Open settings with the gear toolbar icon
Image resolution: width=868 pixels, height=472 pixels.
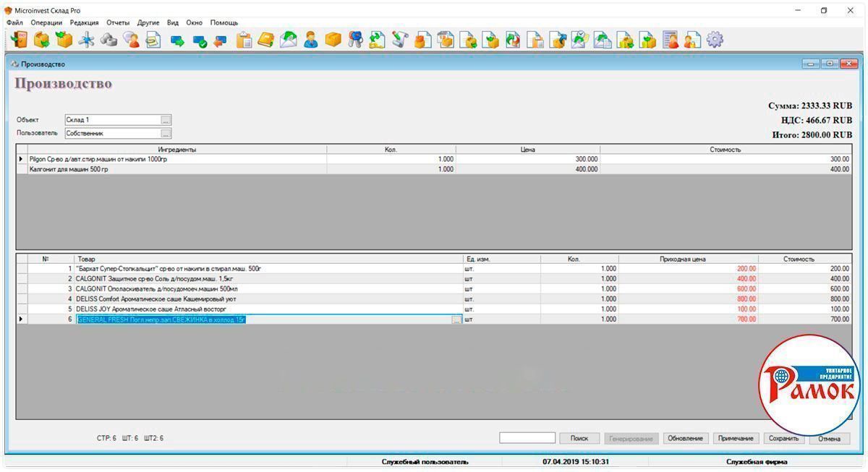click(x=715, y=40)
